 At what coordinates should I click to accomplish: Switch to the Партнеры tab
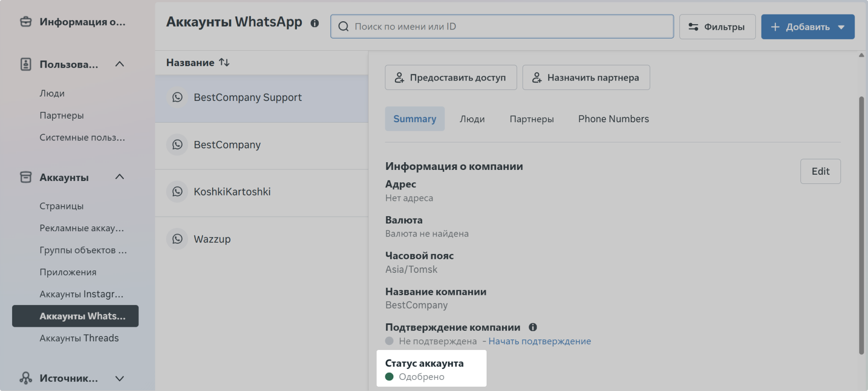(x=532, y=119)
